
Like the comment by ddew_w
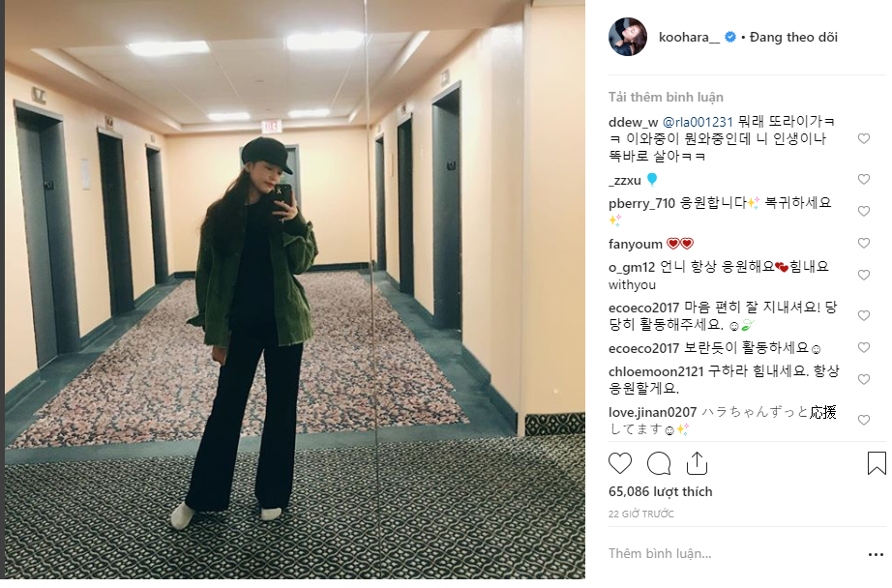click(864, 138)
